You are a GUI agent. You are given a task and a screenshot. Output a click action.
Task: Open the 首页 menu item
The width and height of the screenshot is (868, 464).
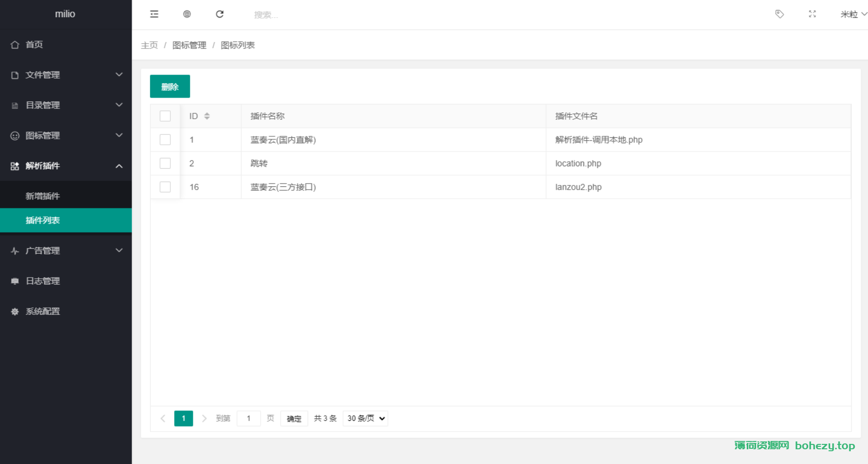click(66, 45)
